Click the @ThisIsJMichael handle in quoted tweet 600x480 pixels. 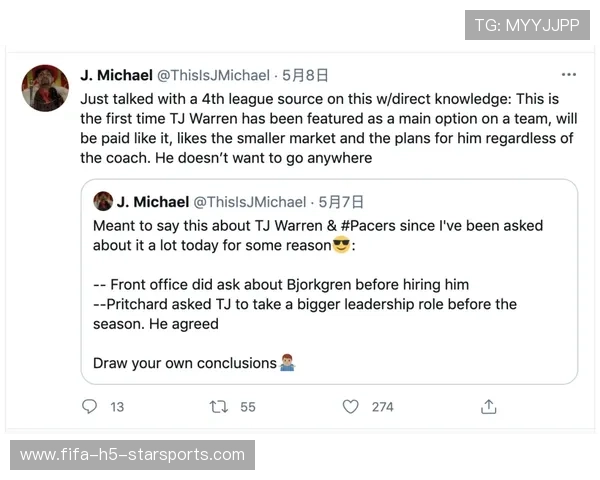(x=250, y=201)
